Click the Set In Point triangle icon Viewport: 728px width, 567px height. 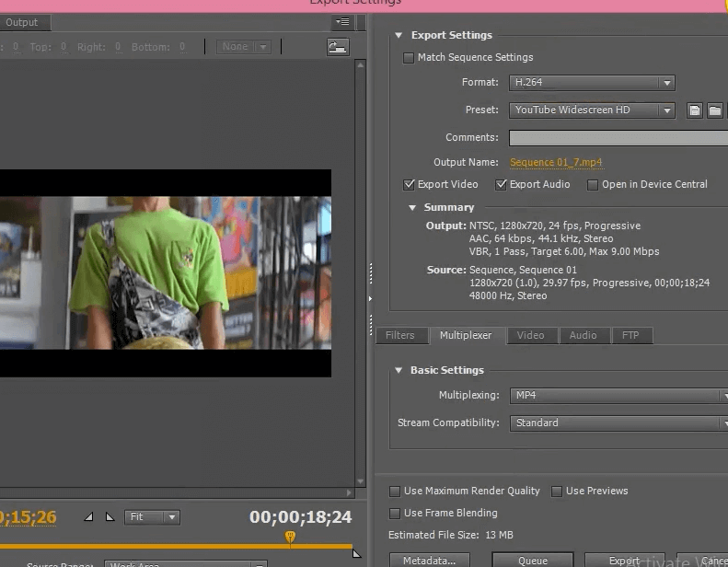88,517
